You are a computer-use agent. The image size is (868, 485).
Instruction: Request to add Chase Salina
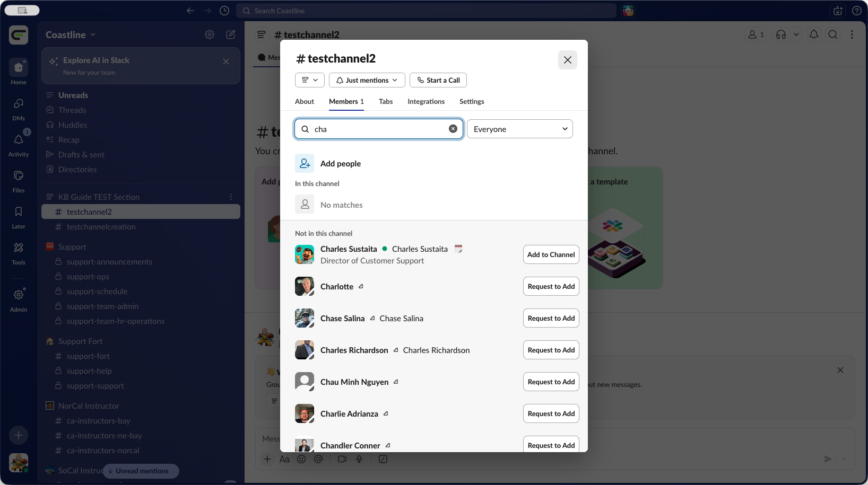(x=551, y=318)
